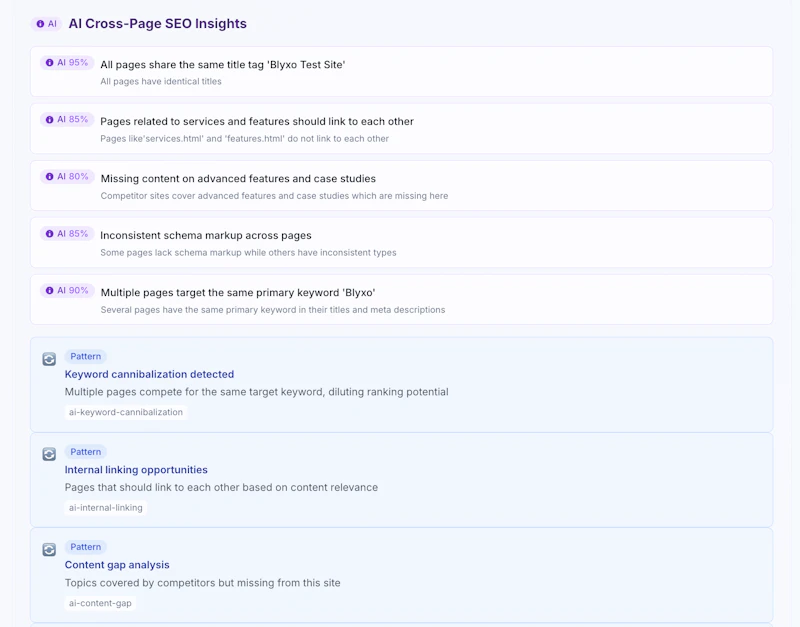Click the ai-internal-linking tag chip

tap(106, 508)
